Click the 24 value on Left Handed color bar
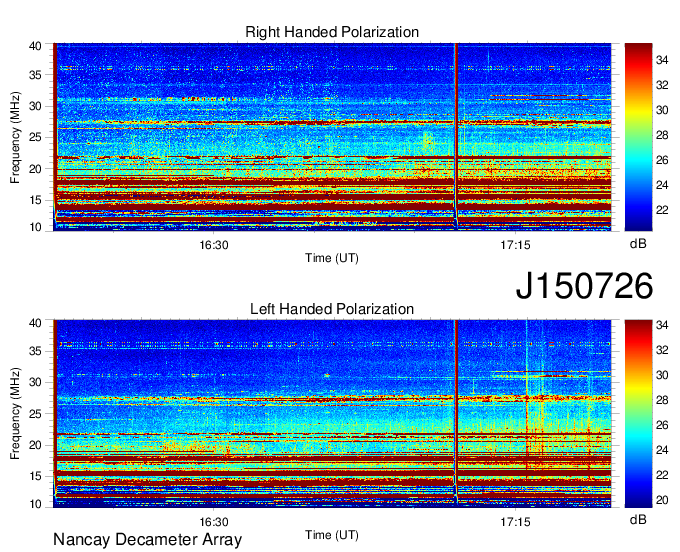The width and height of the screenshot is (680, 552). click(662, 450)
